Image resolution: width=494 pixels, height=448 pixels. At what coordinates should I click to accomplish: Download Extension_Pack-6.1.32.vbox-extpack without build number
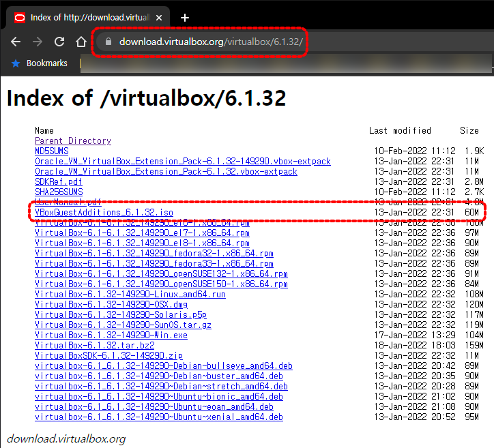(x=166, y=171)
